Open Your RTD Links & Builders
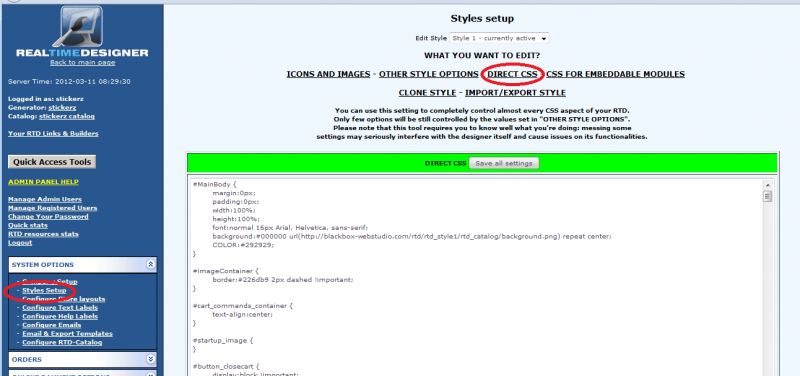 (53, 134)
